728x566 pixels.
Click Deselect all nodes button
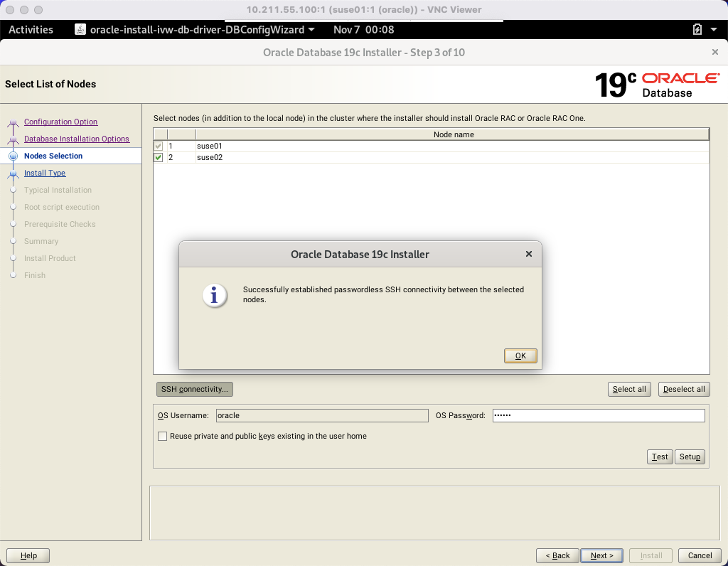click(x=684, y=389)
